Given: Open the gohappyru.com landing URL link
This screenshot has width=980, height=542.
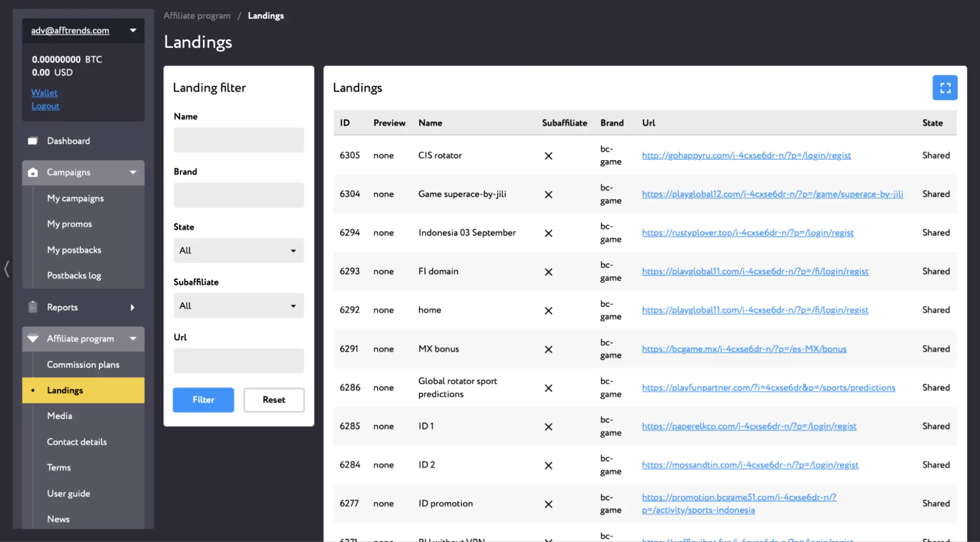Looking at the screenshot, I should (746, 155).
